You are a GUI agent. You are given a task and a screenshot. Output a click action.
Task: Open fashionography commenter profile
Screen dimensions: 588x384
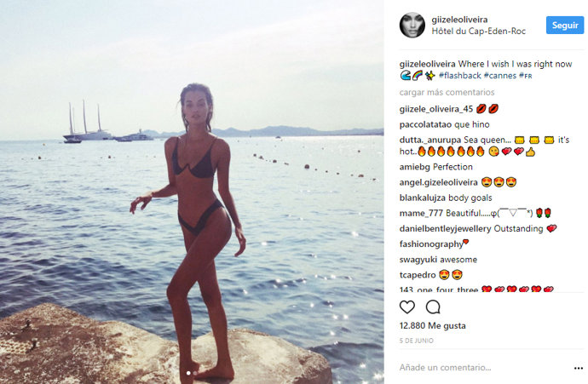[x=431, y=244]
